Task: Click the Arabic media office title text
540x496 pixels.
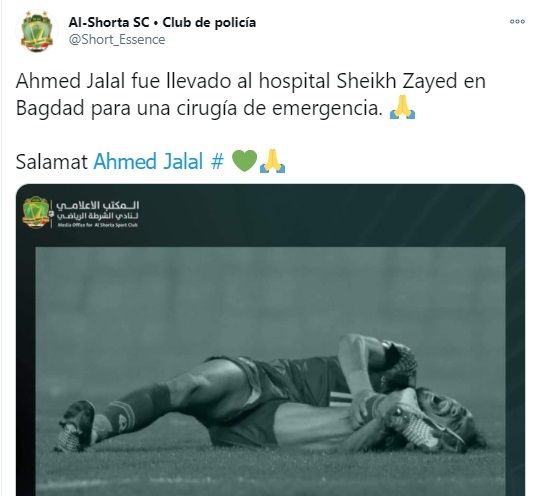Action: pos(97,210)
